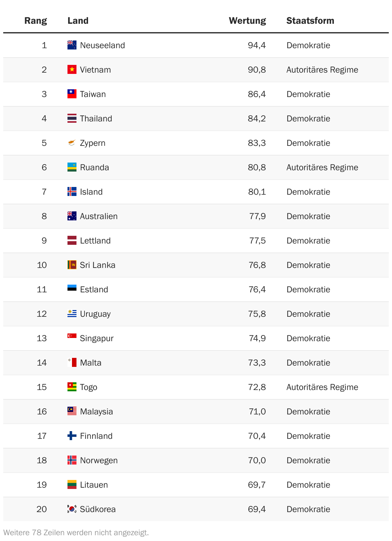Sort table by Land column header
This screenshot has width=392, height=541.
[78, 21]
